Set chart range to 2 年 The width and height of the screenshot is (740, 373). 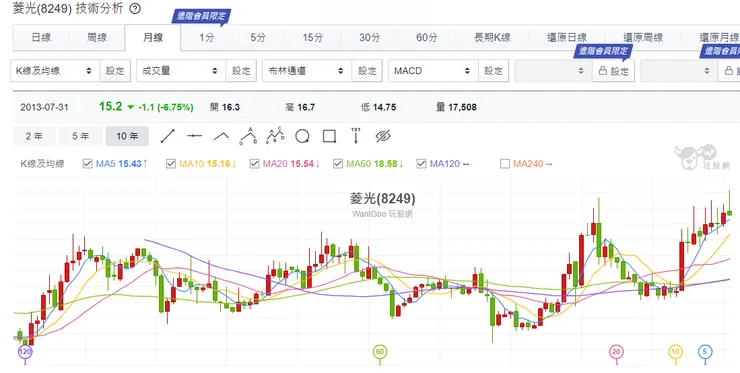pos(34,136)
